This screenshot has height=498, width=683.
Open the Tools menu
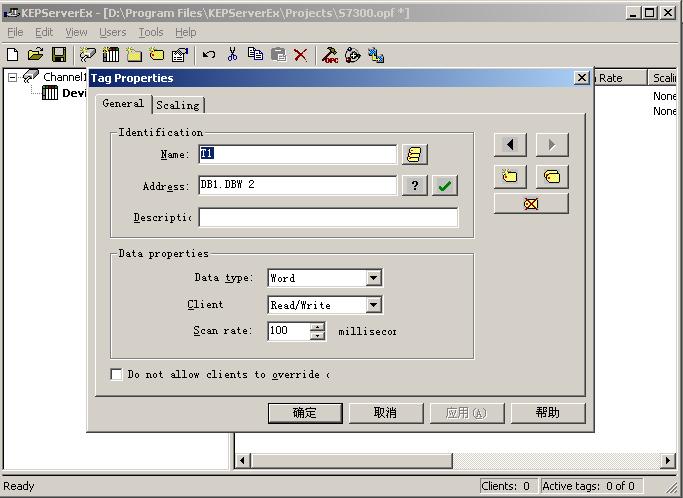[x=151, y=32]
